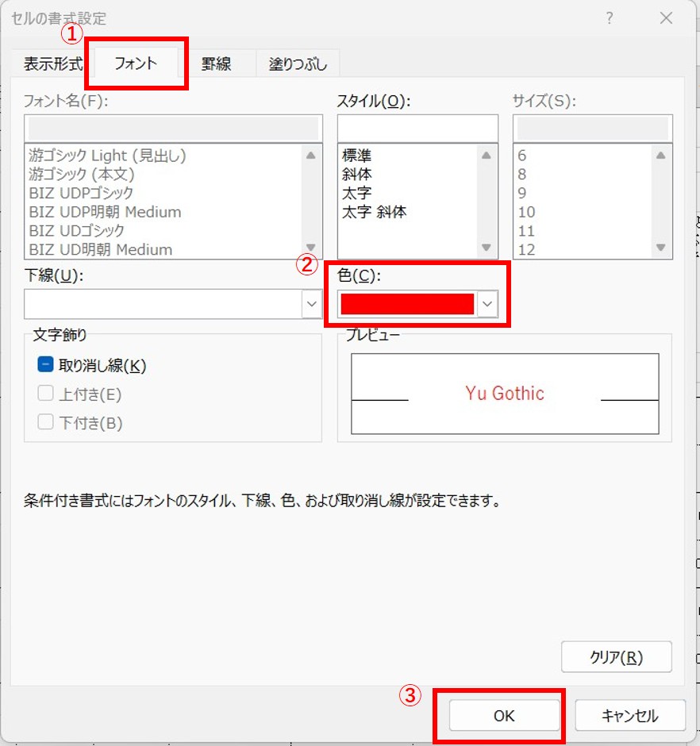Screen dimensions: 700x746
Task: Click the クリア button
Action: (616, 656)
